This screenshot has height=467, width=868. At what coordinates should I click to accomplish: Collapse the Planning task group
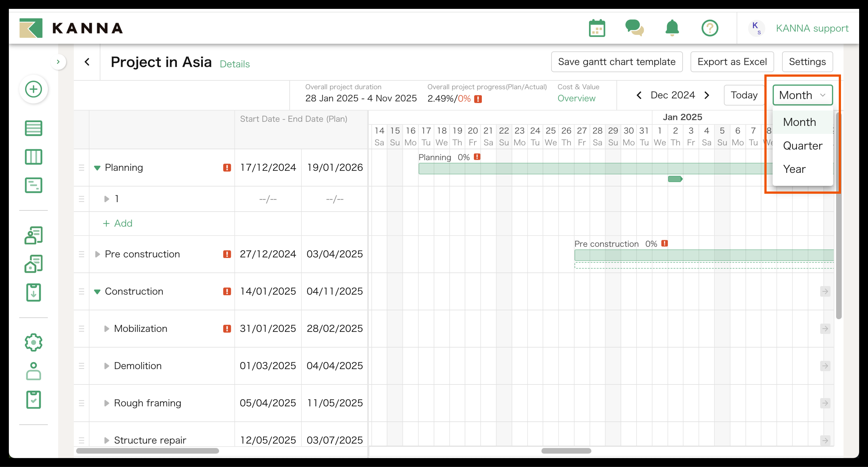[x=97, y=168]
